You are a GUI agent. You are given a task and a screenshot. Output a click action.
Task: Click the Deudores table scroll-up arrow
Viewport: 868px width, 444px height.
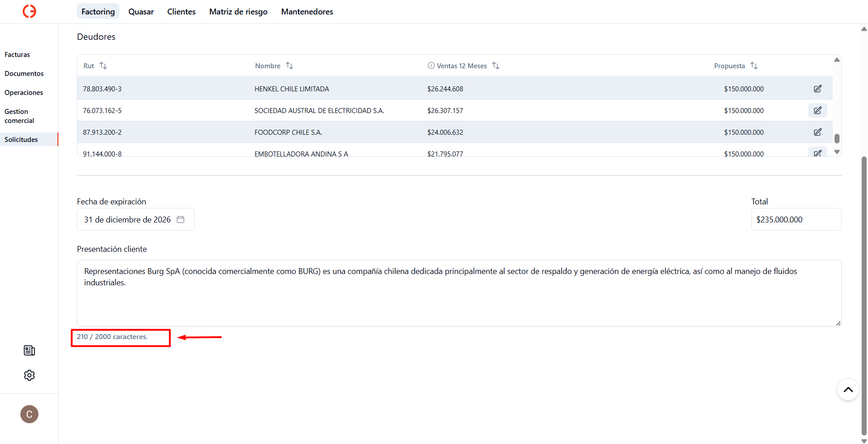[x=837, y=60]
